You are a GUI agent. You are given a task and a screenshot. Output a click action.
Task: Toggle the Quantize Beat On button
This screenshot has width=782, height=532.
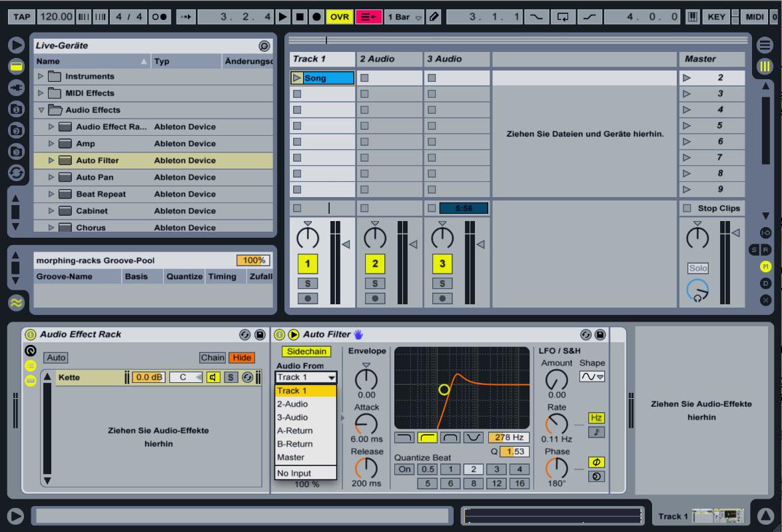[x=404, y=469]
